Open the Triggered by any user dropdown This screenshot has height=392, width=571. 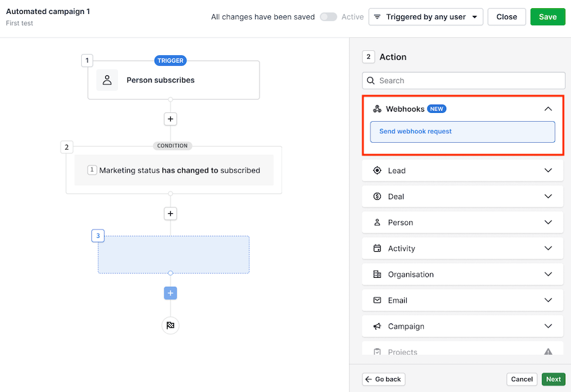click(x=426, y=16)
